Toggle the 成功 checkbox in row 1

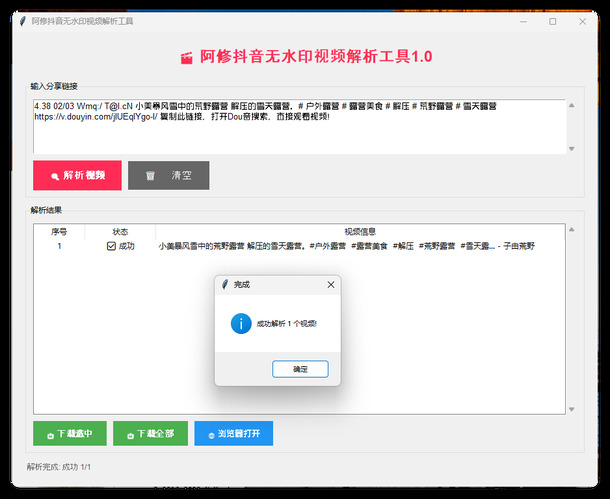[111, 246]
